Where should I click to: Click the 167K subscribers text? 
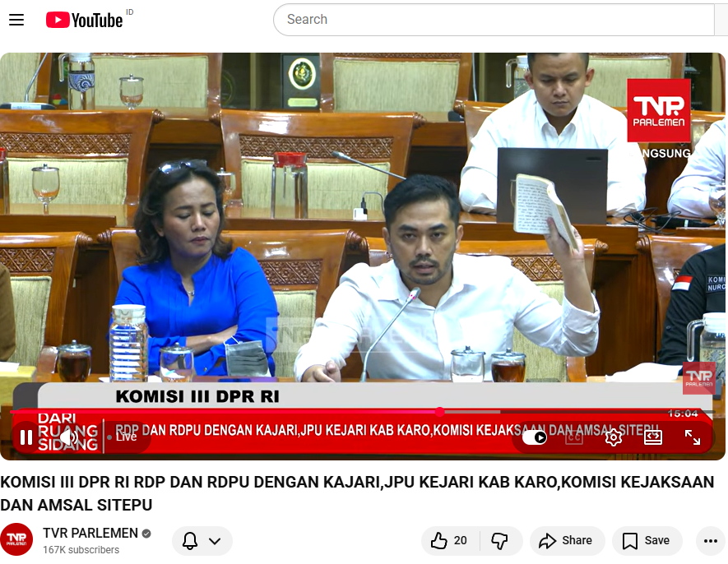81,549
